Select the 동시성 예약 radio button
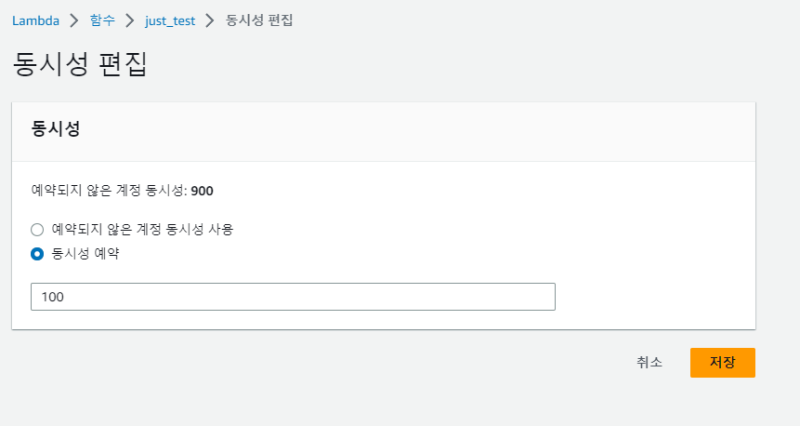The height and width of the screenshot is (426, 800). [38, 254]
